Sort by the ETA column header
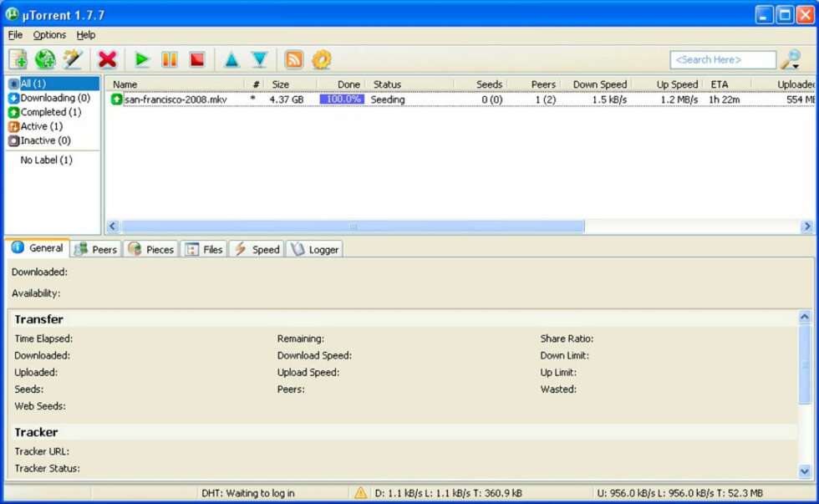The image size is (819, 504). point(727,84)
